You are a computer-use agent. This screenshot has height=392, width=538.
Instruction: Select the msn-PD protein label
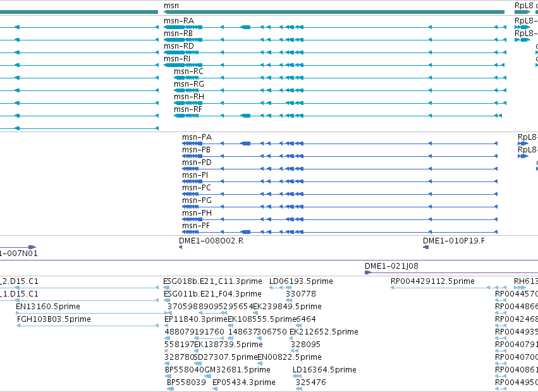pyautogui.click(x=197, y=162)
